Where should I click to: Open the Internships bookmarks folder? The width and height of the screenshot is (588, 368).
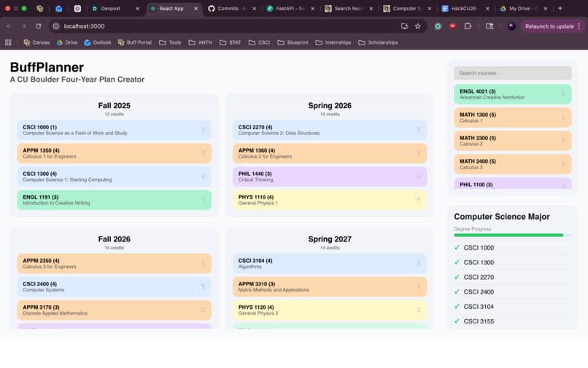tap(333, 42)
